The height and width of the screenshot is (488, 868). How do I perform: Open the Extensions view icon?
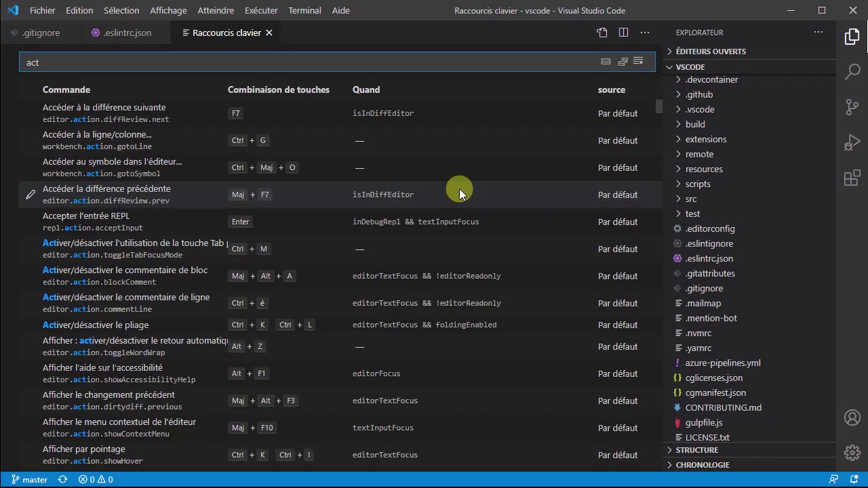[852, 178]
